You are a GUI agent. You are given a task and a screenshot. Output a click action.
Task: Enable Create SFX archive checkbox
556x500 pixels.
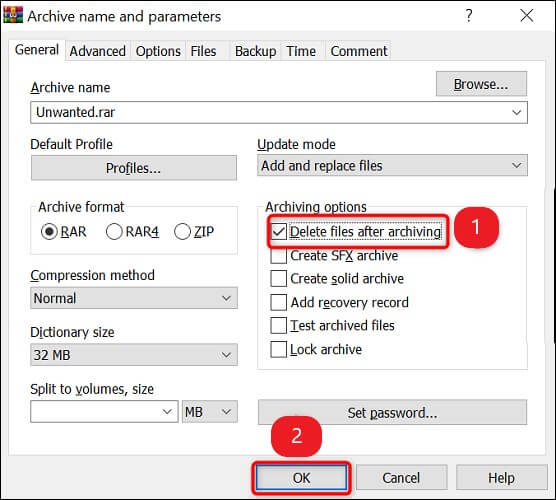278,256
